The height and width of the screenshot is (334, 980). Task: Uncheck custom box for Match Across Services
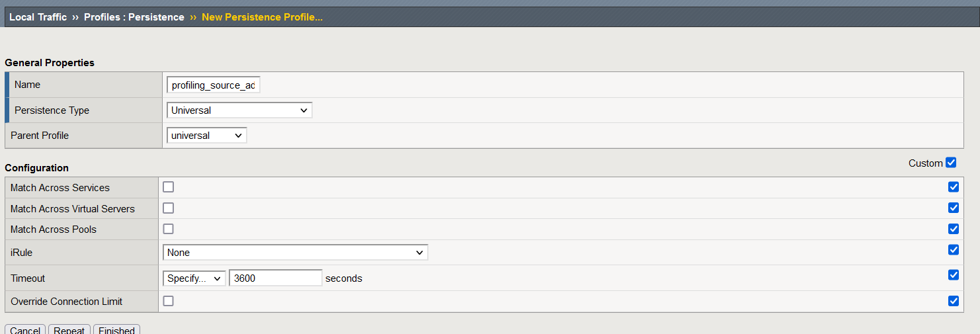click(x=954, y=187)
